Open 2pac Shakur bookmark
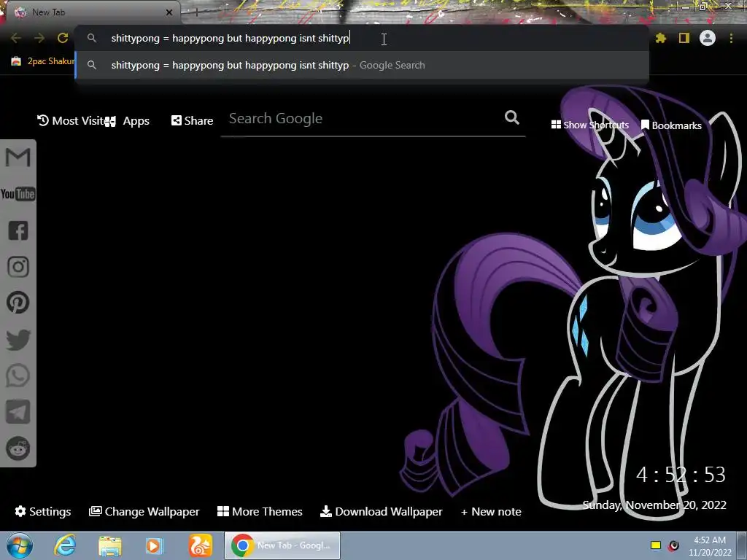This screenshot has width=747, height=560. coord(43,61)
